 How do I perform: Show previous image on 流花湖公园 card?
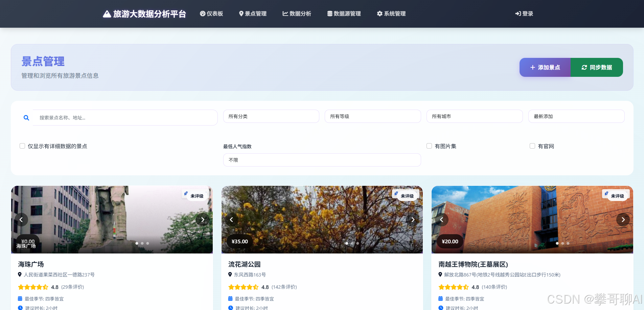coord(231,220)
